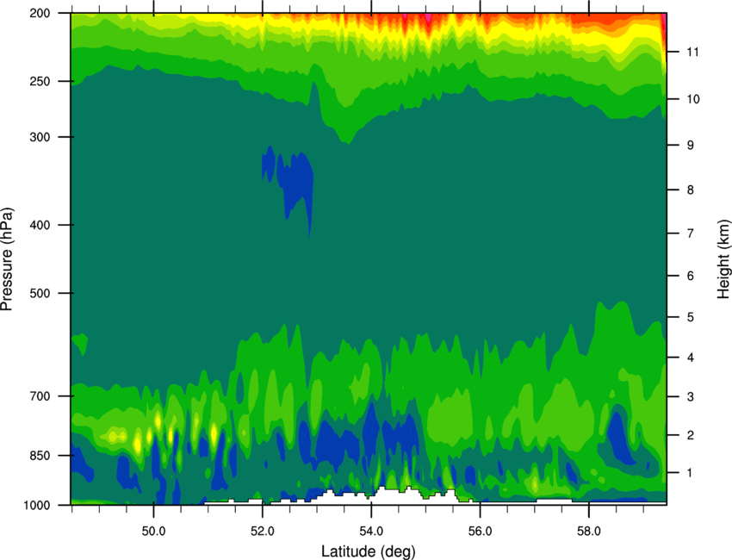Click the Pressure (hPa) axis title
The image size is (732, 560).
[8, 259]
